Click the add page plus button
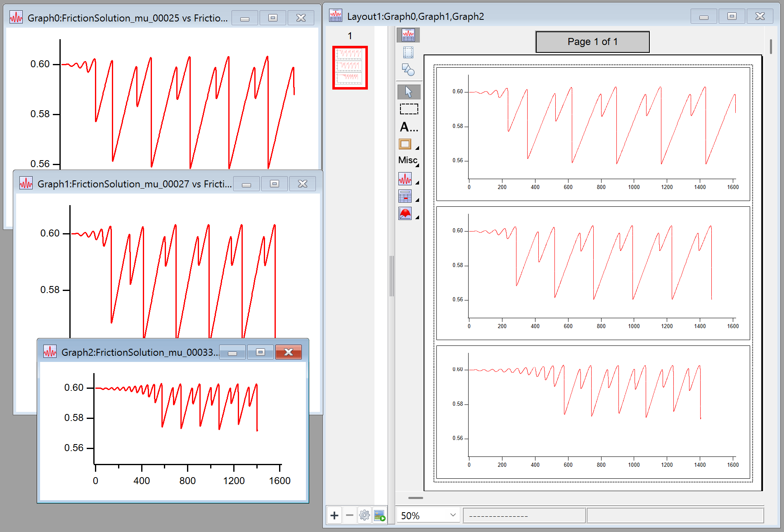This screenshot has height=532, width=784. pyautogui.click(x=334, y=515)
